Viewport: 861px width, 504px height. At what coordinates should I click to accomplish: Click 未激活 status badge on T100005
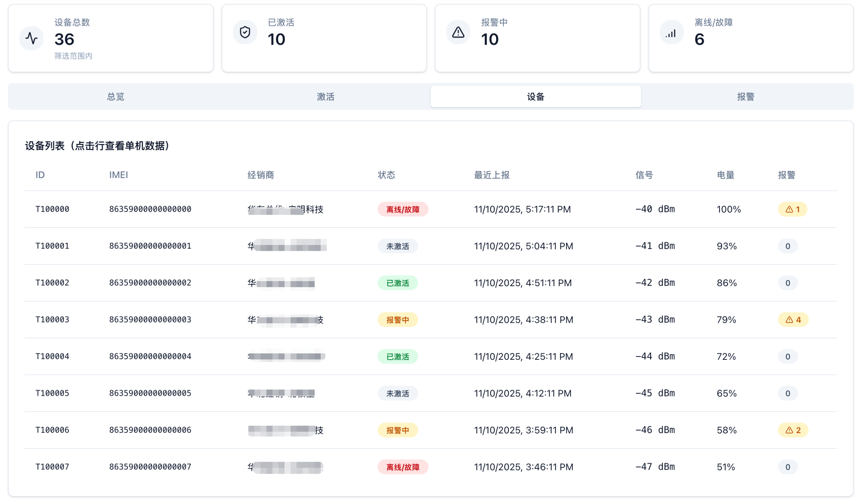397,394
